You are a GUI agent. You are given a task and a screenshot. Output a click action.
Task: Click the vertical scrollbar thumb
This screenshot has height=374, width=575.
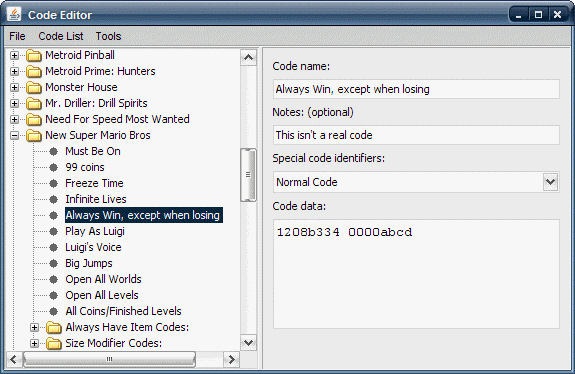pyautogui.click(x=248, y=175)
